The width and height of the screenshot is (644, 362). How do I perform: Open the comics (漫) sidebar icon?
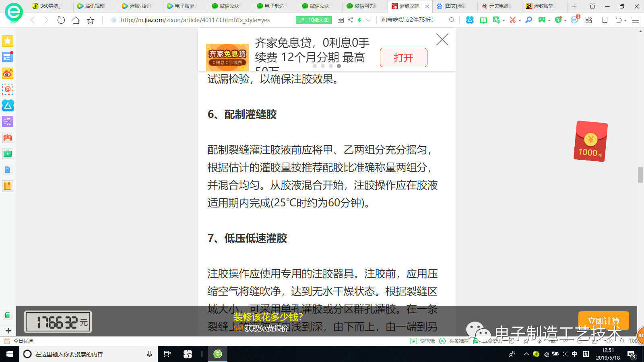pos(8,121)
